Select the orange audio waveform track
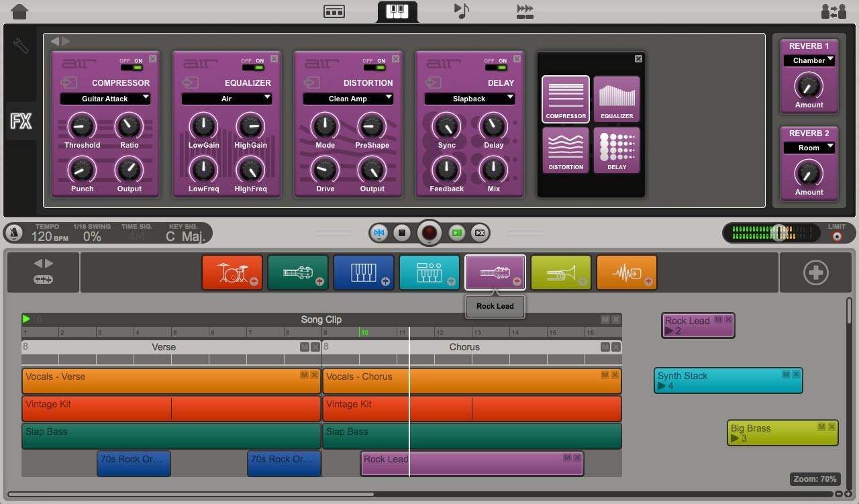The width and height of the screenshot is (859, 504). (627, 272)
